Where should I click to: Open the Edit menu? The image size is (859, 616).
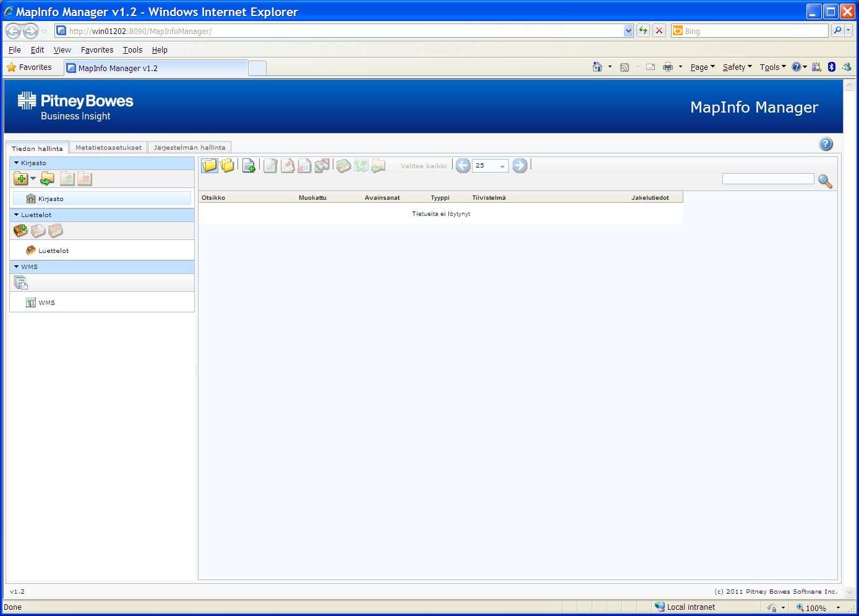point(37,50)
